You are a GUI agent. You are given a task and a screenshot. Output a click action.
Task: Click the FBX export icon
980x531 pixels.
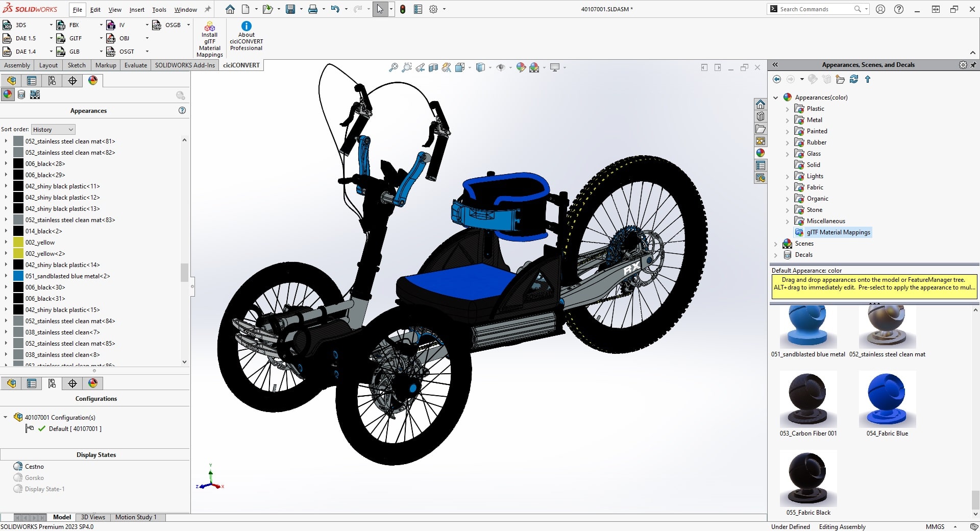coord(61,25)
